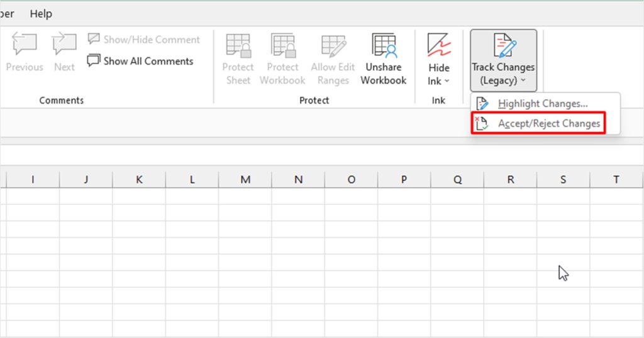Click the Hide Ink pen icon
The width and height of the screenshot is (644, 338).
tap(439, 45)
